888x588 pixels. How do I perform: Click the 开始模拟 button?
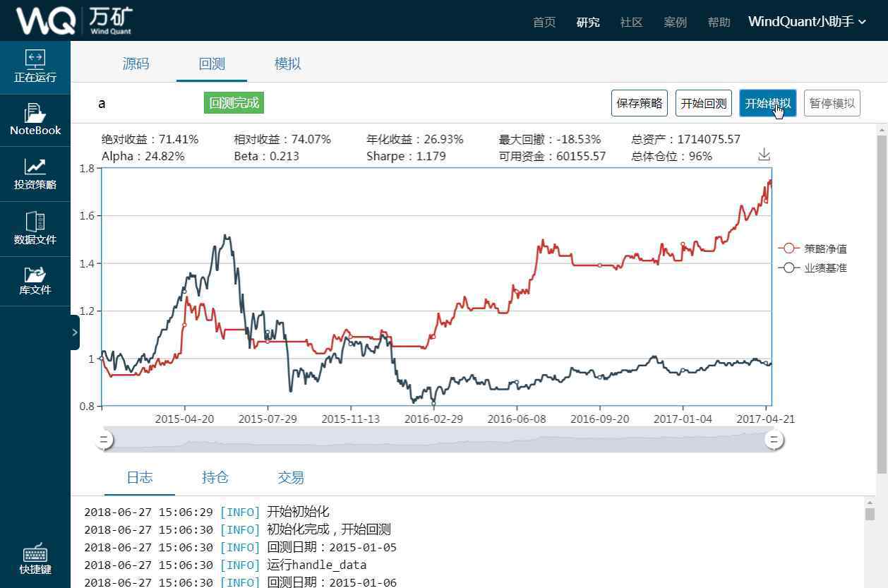(x=768, y=103)
